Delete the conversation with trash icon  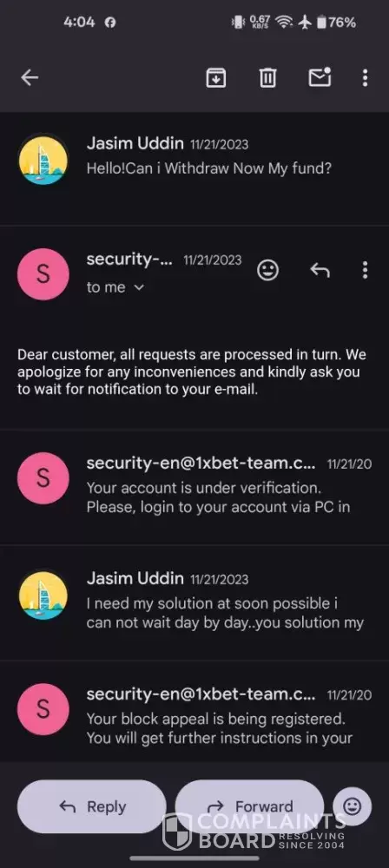point(267,77)
